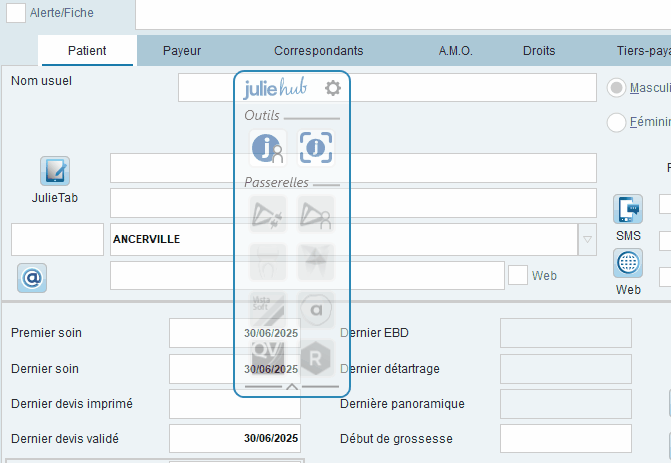Click the QV passerelle icon

point(268,358)
